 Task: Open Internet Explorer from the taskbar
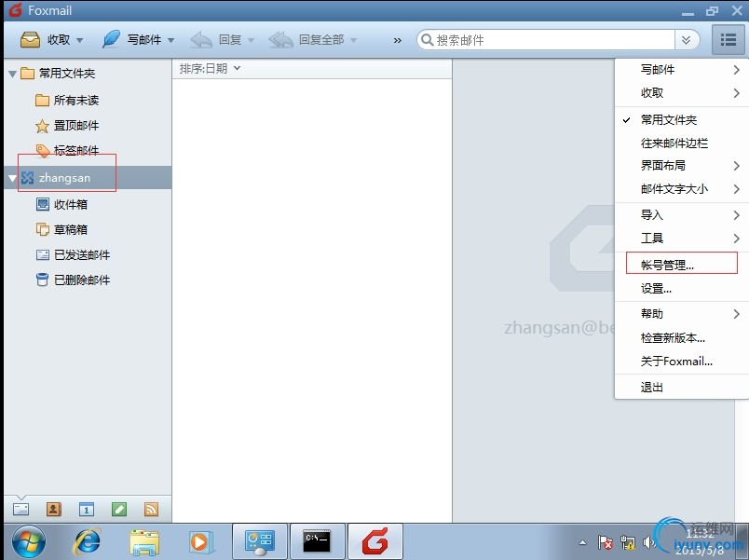(x=87, y=542)
